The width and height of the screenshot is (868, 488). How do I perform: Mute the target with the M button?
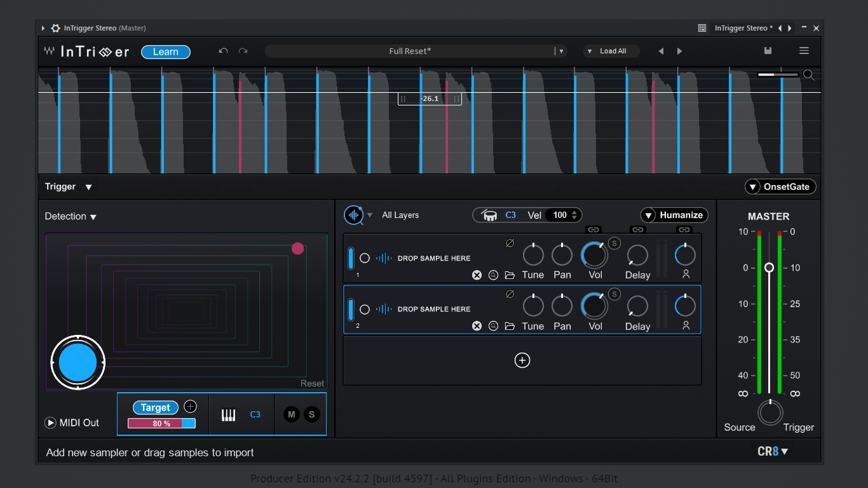point(292,415)
